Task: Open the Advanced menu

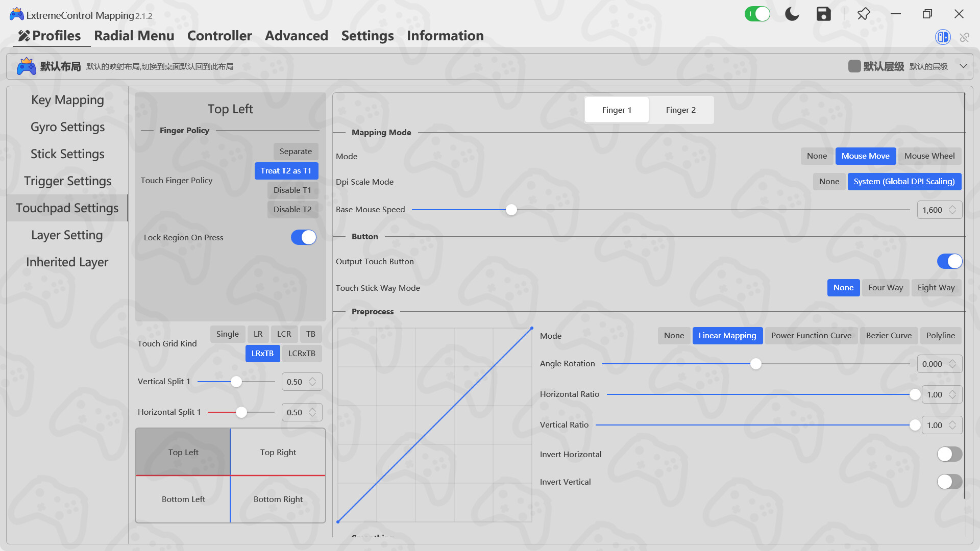Action: tap(296, 36)
